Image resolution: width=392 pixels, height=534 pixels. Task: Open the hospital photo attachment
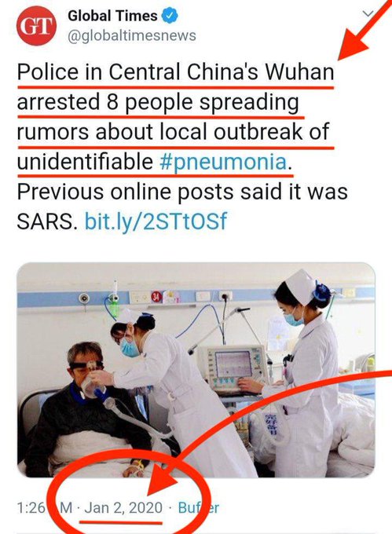pos(196,370)
